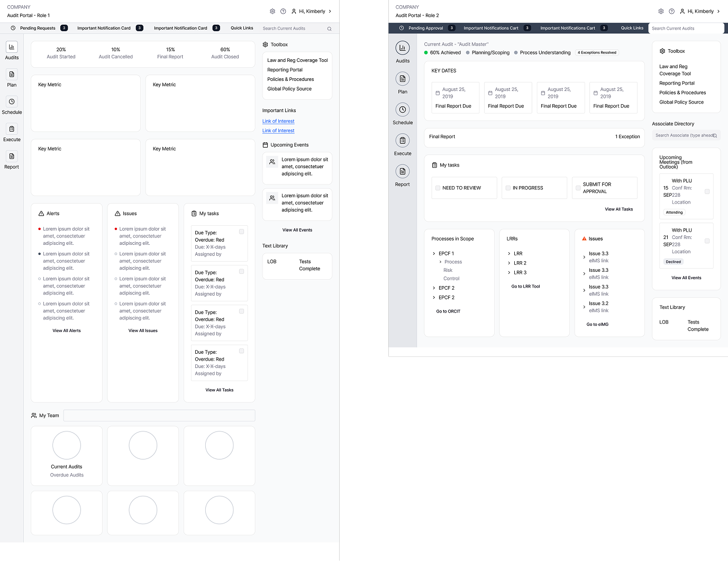Expand the Process sub-item chevron
The width and height of the screenshot is (728, 561).
(x=440, y=262)
